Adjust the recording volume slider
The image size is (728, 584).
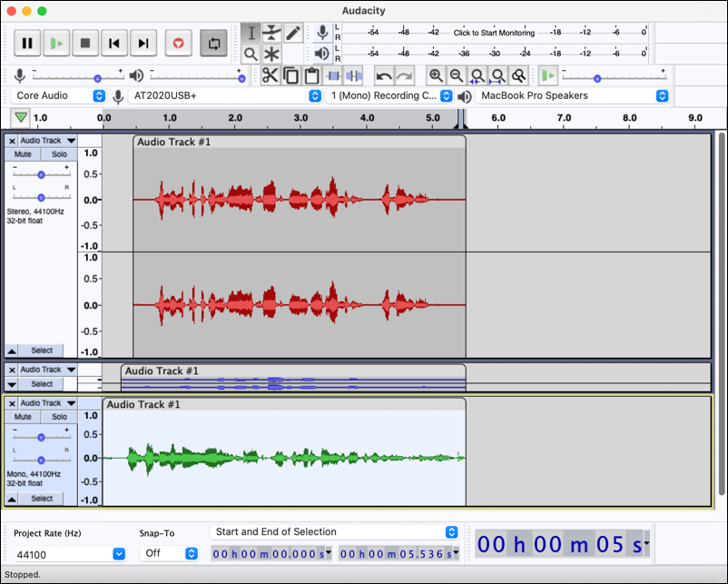tap(97, 78)
